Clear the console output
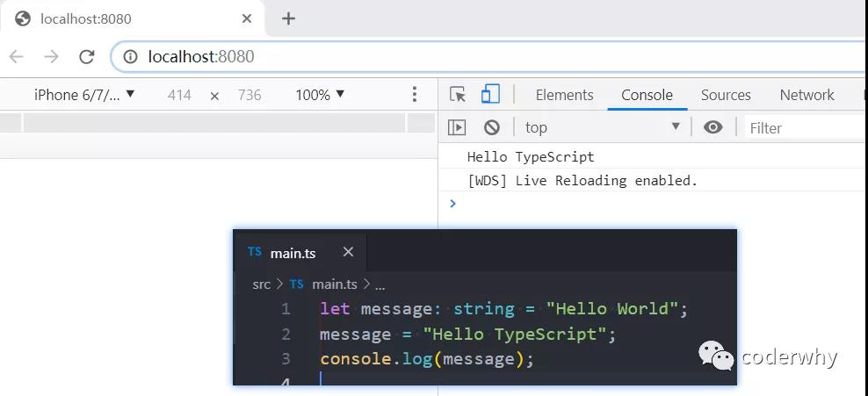This screenshot has width=868, height=396. pos(492,128)
